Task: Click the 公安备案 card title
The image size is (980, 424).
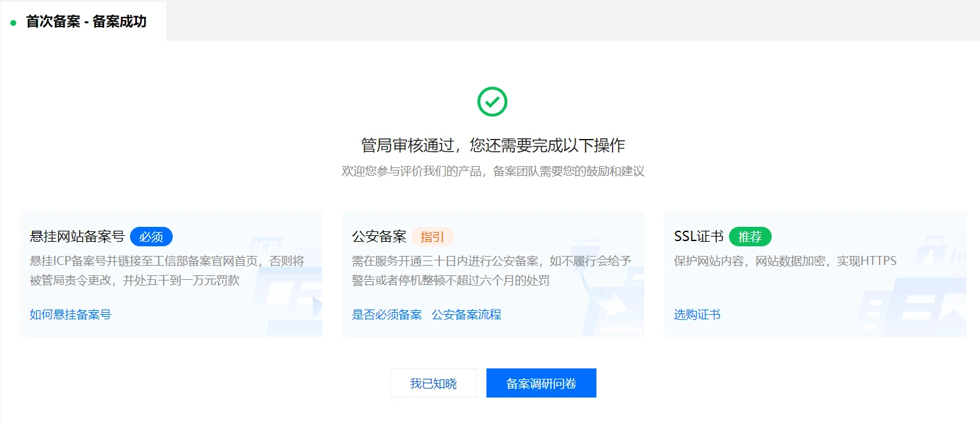Action: pyautogui.click(x=379, y=237)
